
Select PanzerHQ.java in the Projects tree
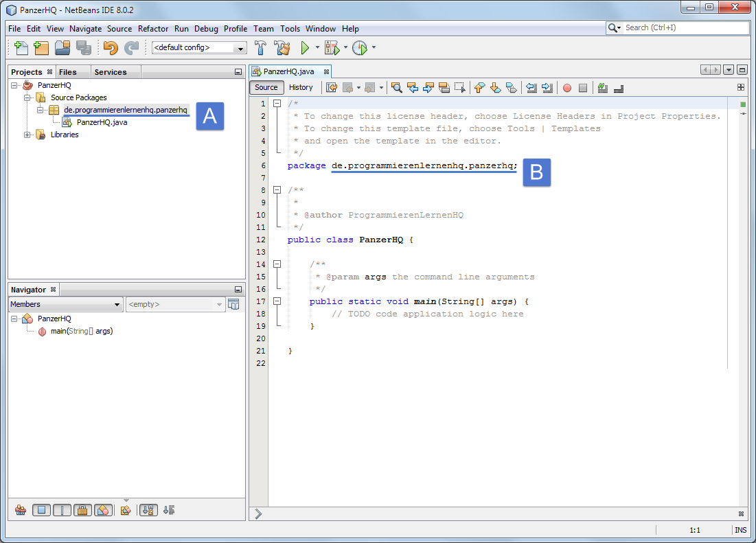click(x=102, y=122)
